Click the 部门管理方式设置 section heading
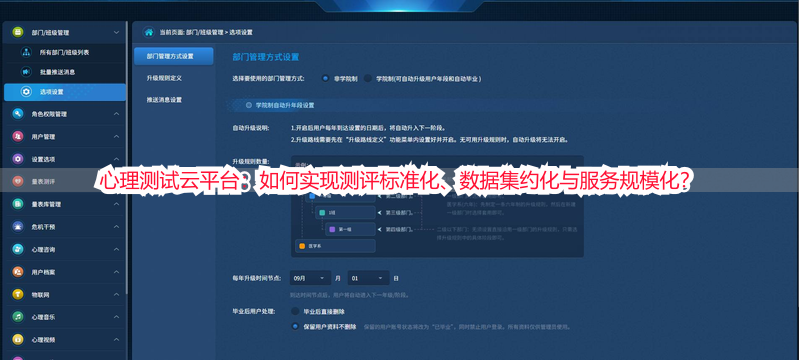 click(265, 57)
